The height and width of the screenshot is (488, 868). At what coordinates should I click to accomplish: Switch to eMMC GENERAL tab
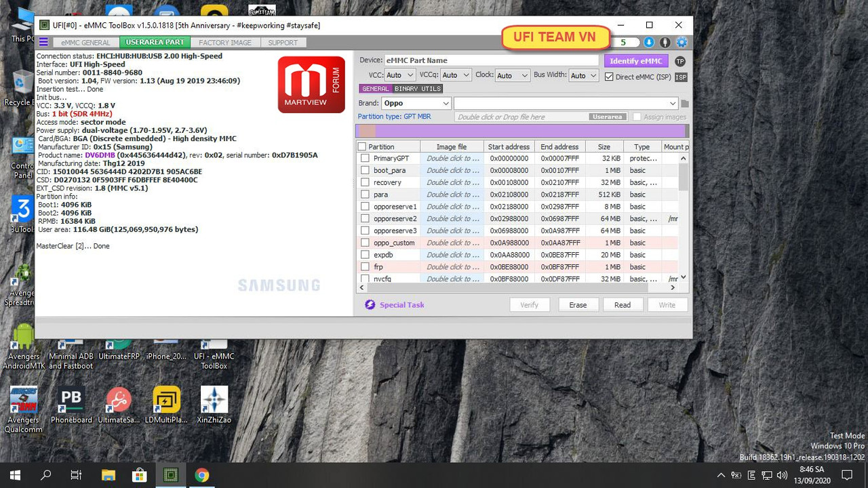[85, 42]
